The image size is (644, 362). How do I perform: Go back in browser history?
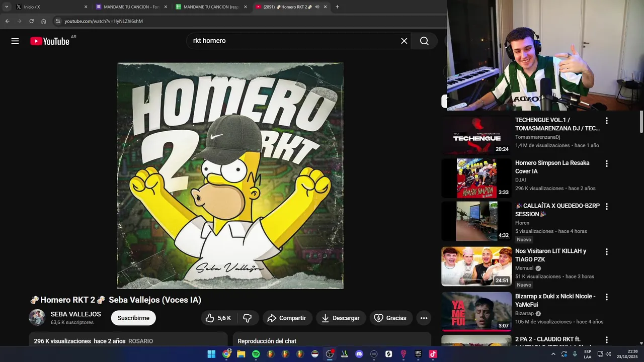(7, 21)
